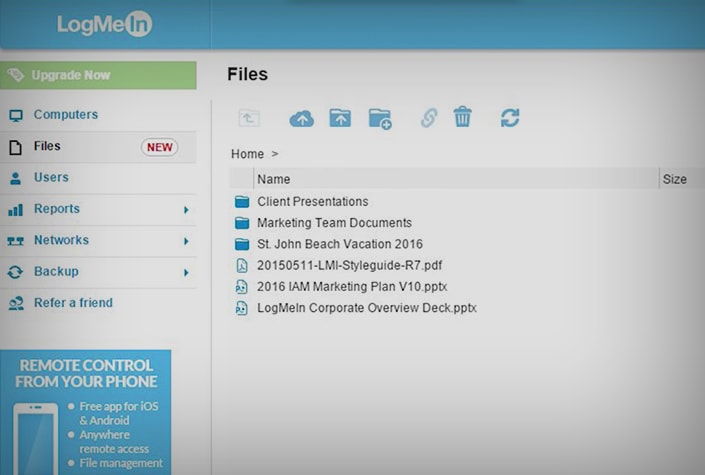Open the Refer a friend link
Image resolution: width=705 pixels, height=475 pixels.
(73, 303)
